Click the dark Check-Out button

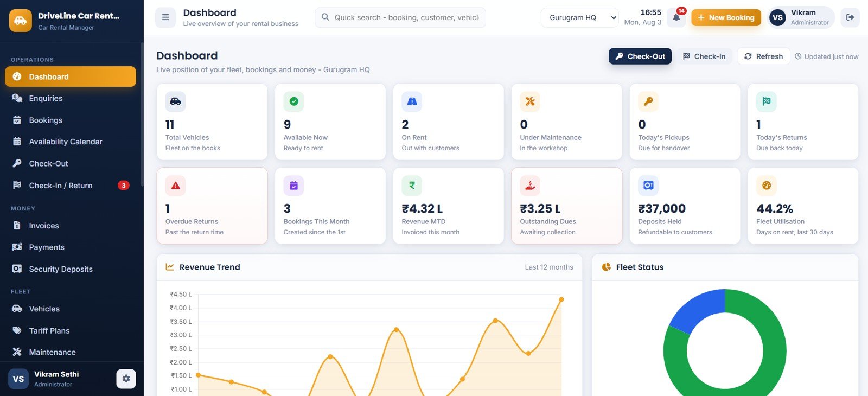640,56
